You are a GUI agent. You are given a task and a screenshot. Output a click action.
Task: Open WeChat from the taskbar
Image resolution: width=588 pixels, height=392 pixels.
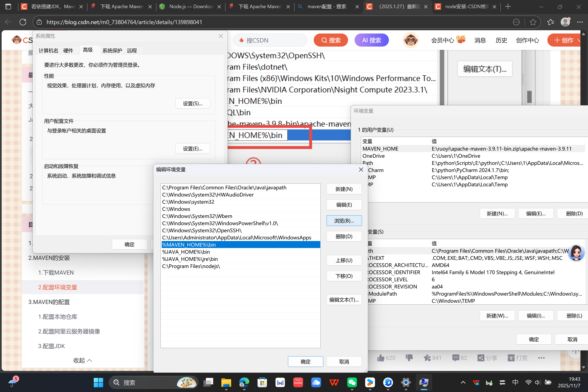352,382
